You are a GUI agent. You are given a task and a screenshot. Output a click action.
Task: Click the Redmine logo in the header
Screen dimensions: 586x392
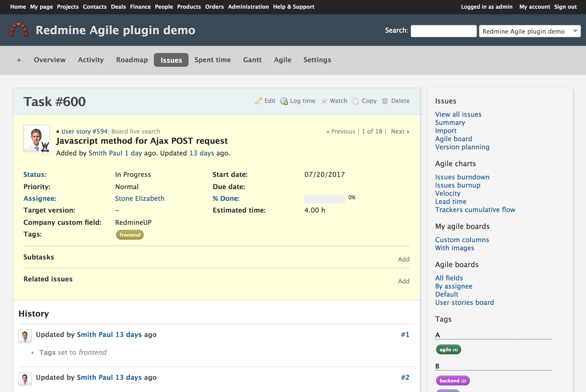[19, 30]
